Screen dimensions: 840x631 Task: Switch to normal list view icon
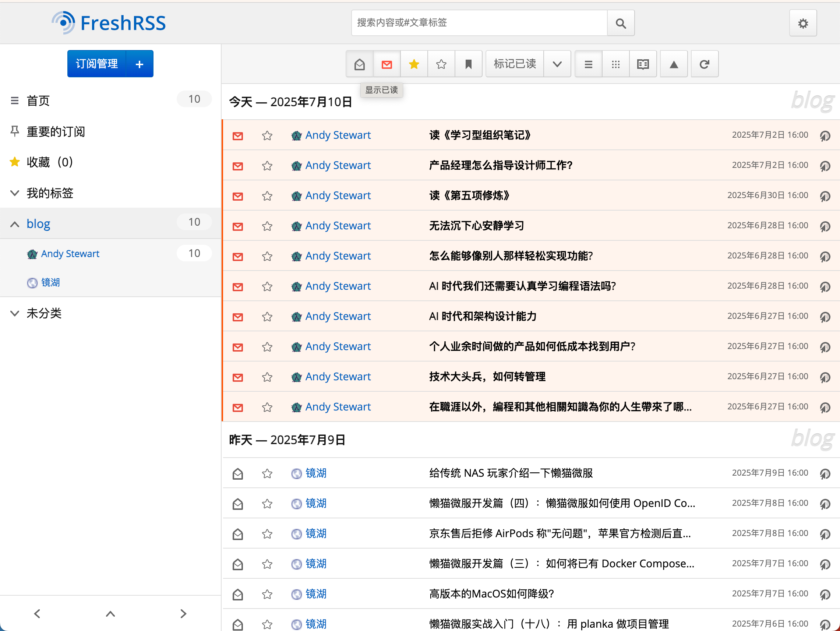pyautogui.click(x=588, y=64)
